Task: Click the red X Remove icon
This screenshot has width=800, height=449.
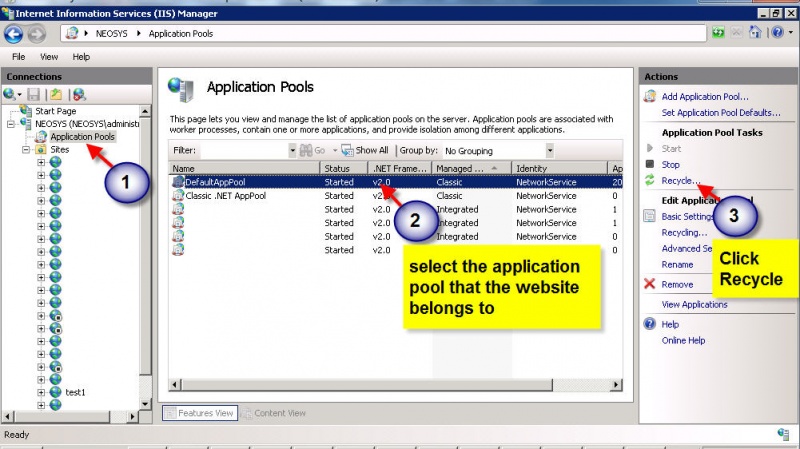Action: pyautogui.click(x=649, y=284)
